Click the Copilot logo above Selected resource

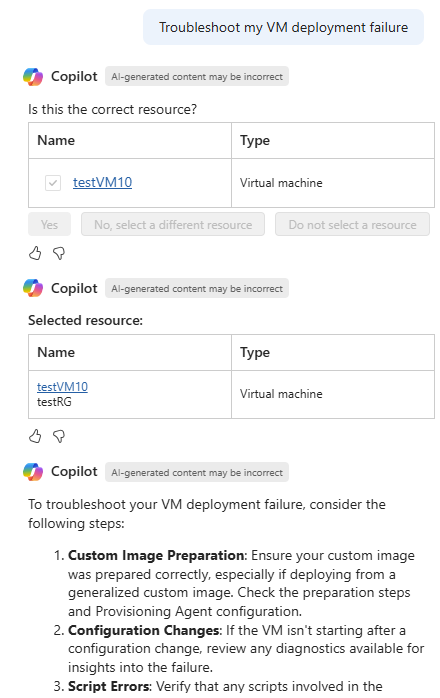(33, 288)
